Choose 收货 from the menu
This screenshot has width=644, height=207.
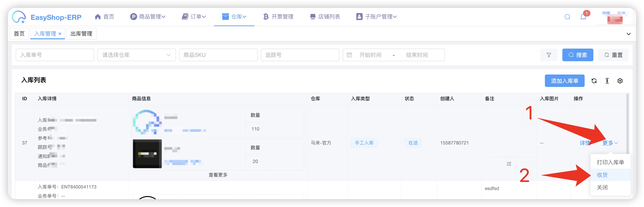(610, 175)
